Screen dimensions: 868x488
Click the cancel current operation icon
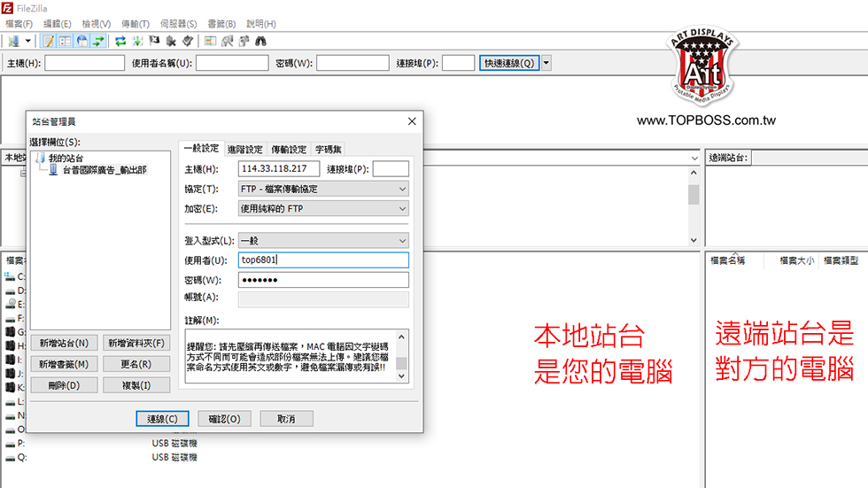pos(154,41)
